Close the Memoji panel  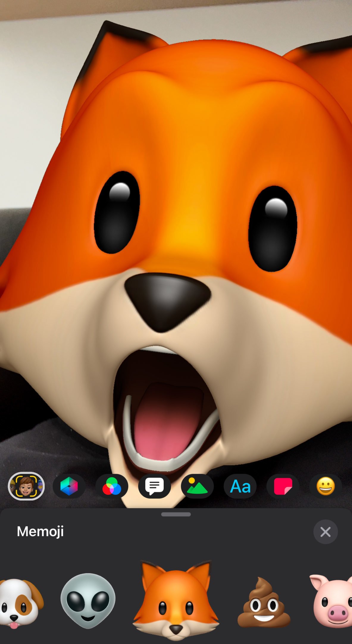326,532
